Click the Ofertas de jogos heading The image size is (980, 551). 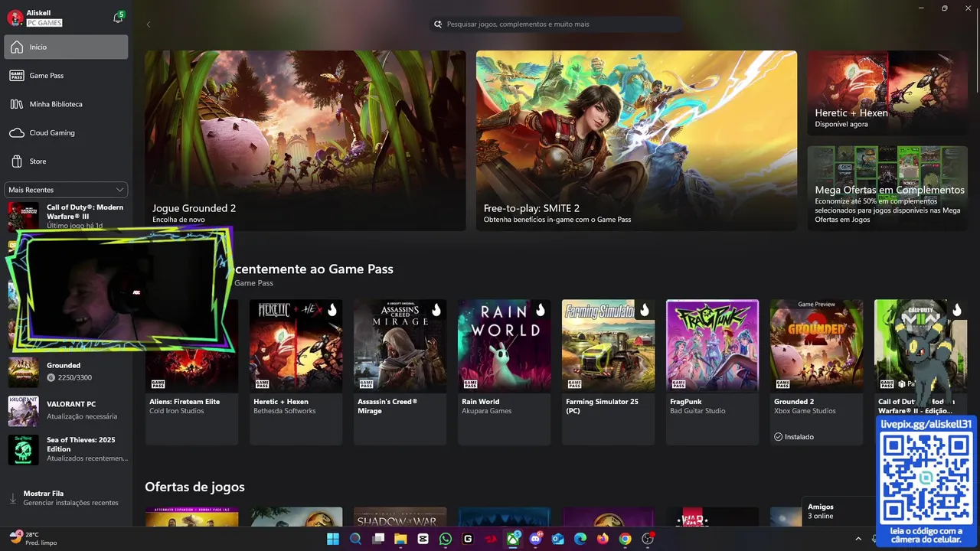194,487
